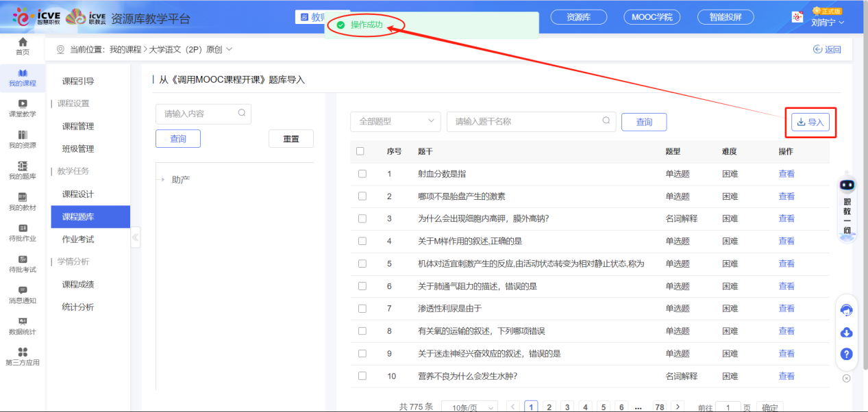
Task: Select checkbox for row 渗透性利尿是由于
Action: click(361, 309)
